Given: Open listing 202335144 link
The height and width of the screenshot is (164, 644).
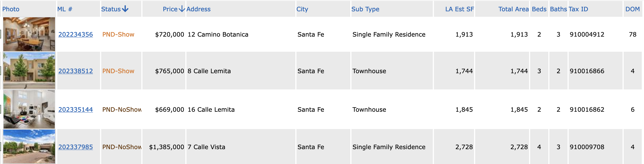Looking at the screenshot, I should pyautogui.click(x=76, y=110).
